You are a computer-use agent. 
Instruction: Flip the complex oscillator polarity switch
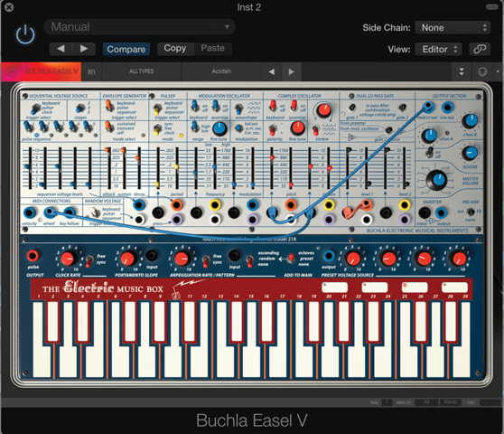tap(273, 130)
